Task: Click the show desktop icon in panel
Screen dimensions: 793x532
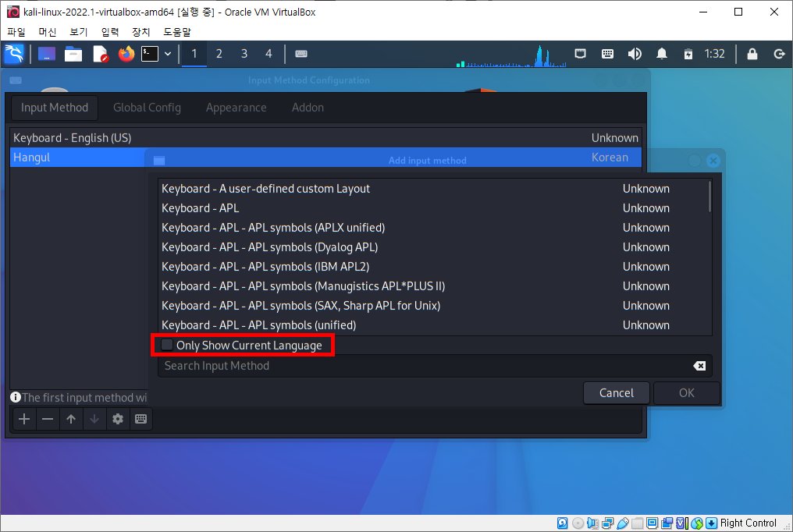Action: click(x=47, y=54)
